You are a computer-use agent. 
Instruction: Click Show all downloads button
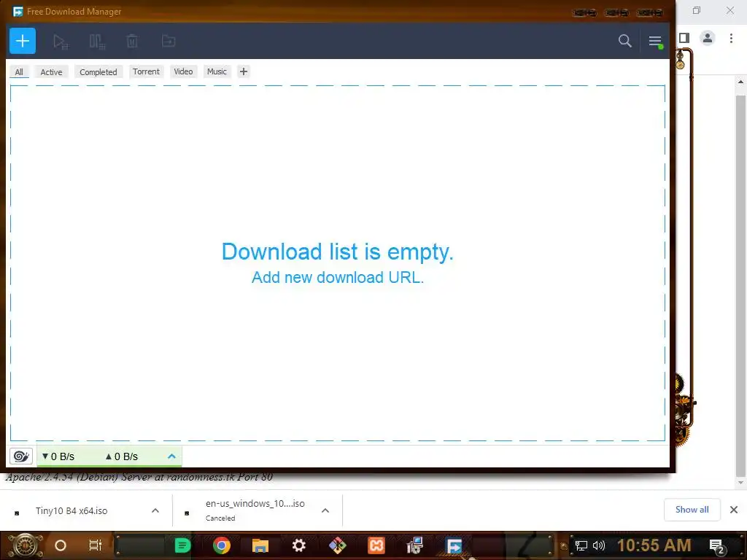click(692, 510)
